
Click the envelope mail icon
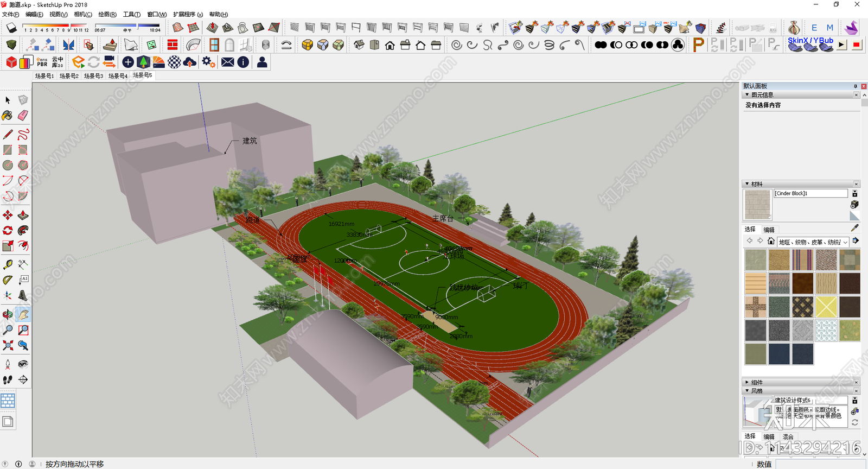tap(228, 62)
